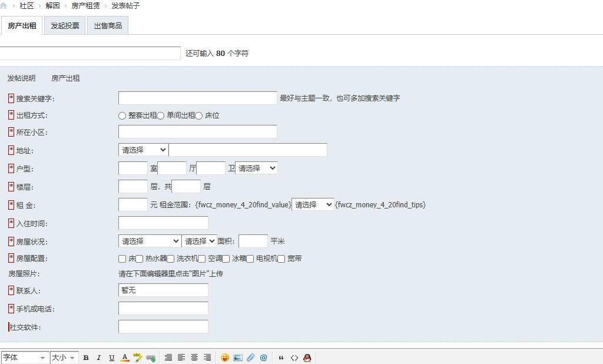The image size is (603, 364).
Task: Open the 地址 region dropdown
Action: click(143, 150)
